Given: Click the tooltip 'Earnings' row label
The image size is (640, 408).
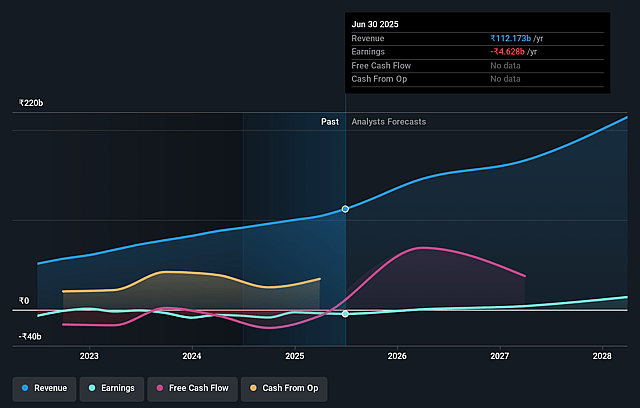Looking at the screenshot, I should [x=368, y=52].
